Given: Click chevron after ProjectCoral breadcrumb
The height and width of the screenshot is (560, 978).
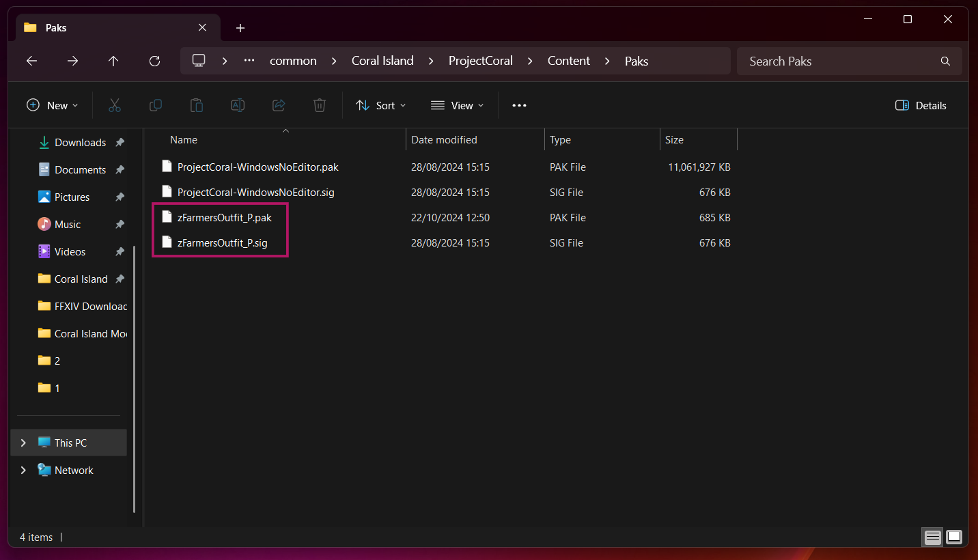Looking at the screenshot, I should pos(529,61).
